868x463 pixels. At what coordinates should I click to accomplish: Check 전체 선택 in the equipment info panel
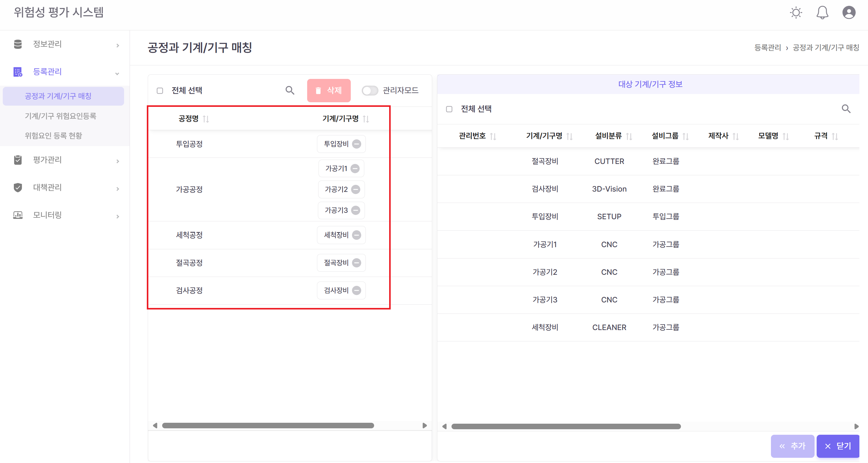pyautogui.click(x=449, y=108)
